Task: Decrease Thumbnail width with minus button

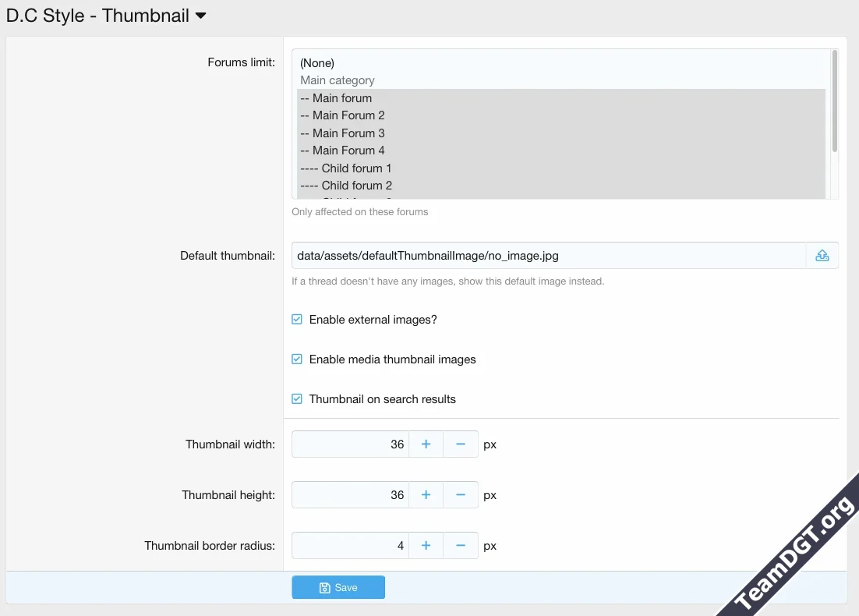Action: click(x=461, y=444)
